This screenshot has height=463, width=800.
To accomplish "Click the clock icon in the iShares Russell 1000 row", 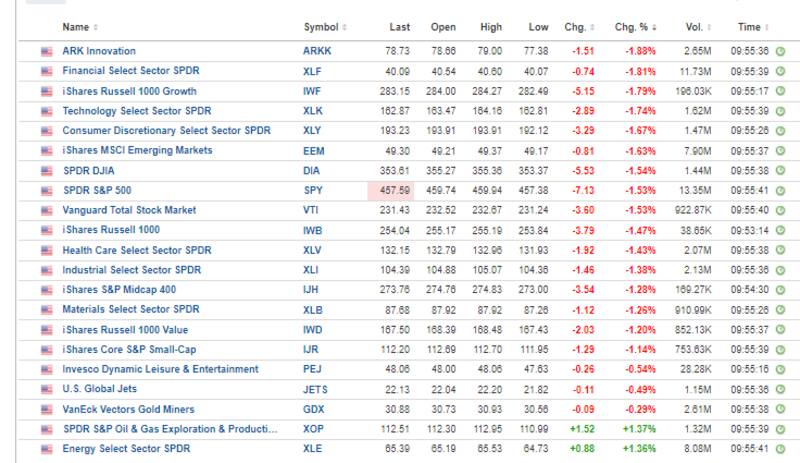I will [x=780, y=230].
